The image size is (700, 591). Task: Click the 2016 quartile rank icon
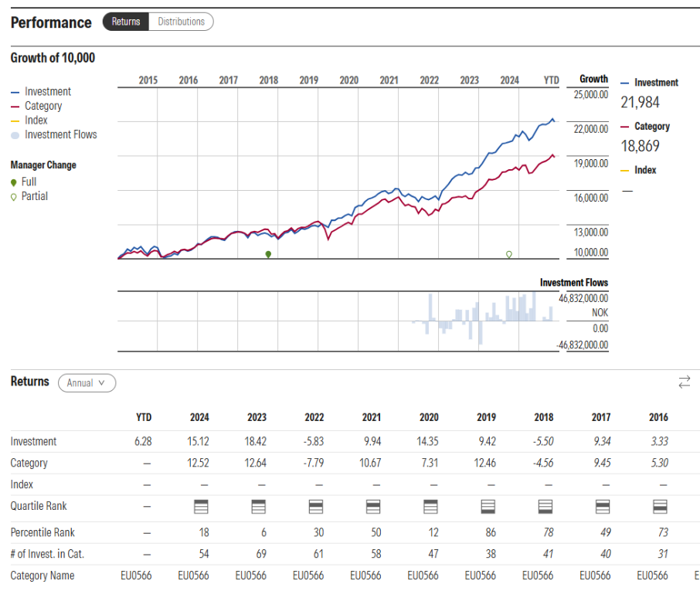tap(659, 507)
